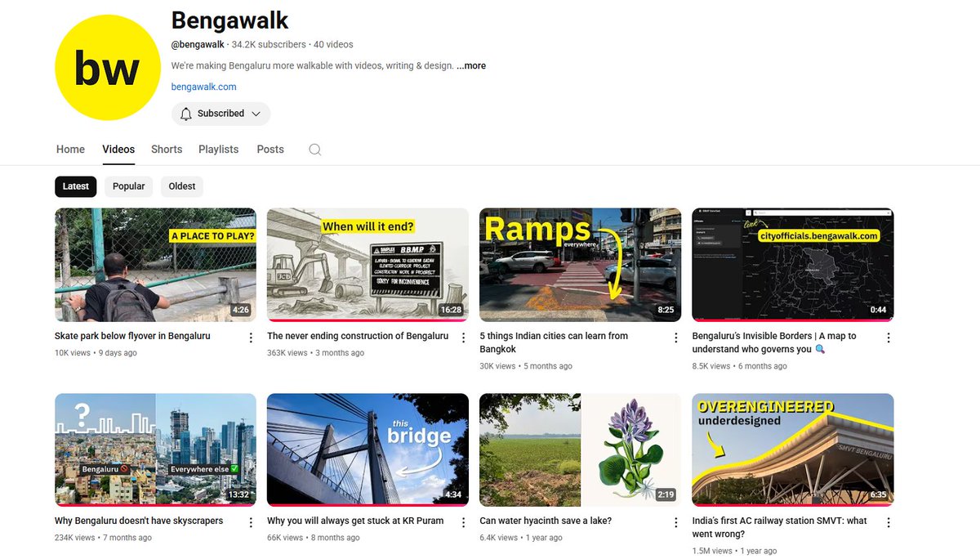Click 1.5M views 1 year ago text

(734, 551)
